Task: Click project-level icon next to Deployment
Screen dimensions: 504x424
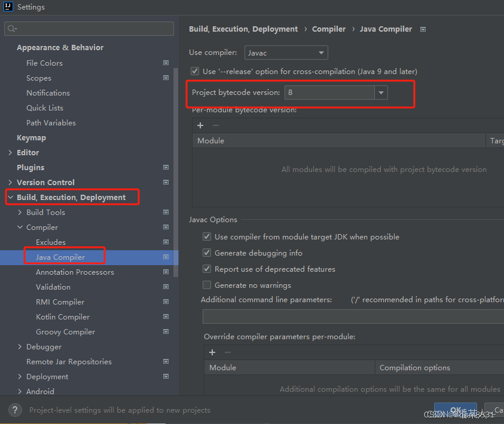Action: [166, 376]
